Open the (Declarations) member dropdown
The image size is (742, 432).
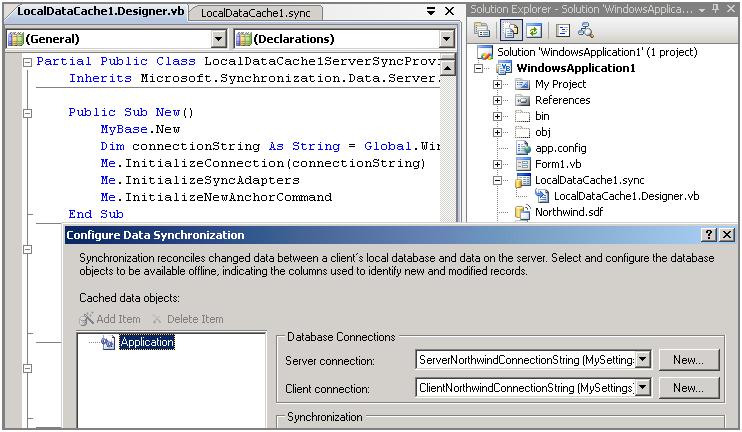coord(446,39)
